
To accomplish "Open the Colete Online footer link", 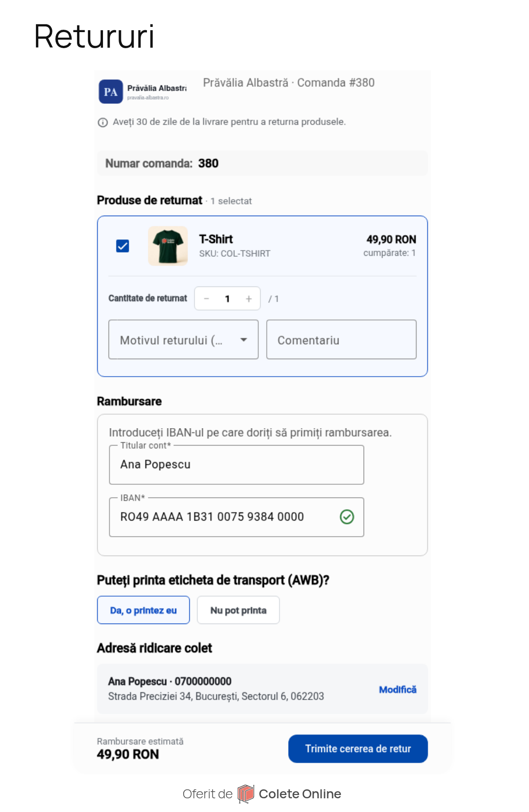I will (x=300, y=794).
